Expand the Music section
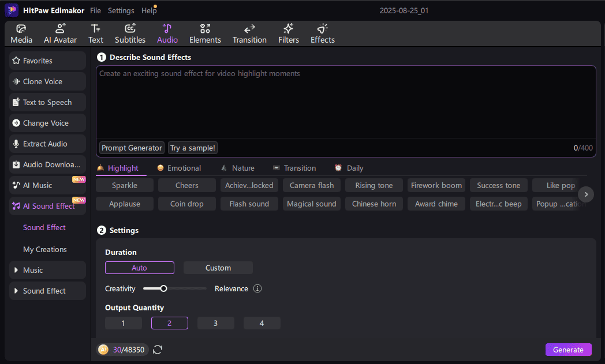605x364 pixels. tap(47, 271)
